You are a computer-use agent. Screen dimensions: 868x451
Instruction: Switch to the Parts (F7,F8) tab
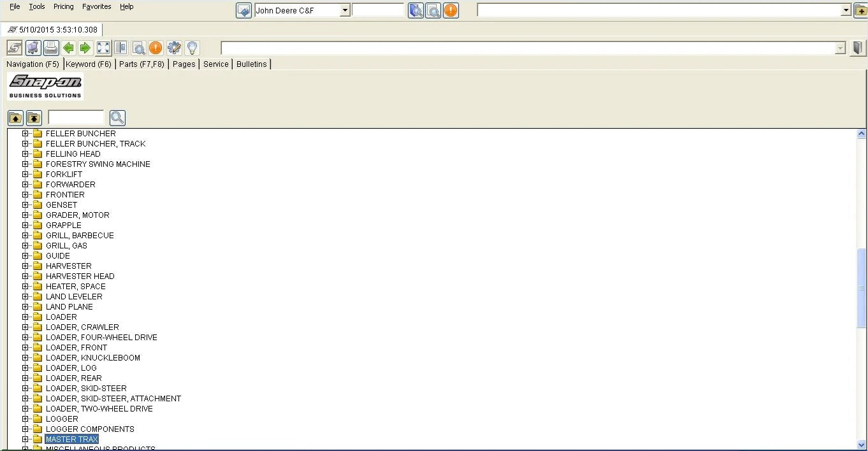pyautogui.click(x=141, y=64)
